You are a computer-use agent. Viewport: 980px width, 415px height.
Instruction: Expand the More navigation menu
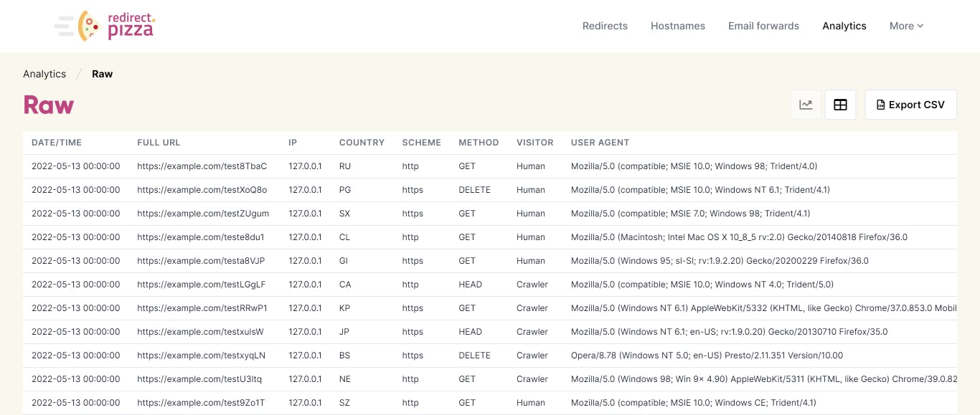click(905, 26)
